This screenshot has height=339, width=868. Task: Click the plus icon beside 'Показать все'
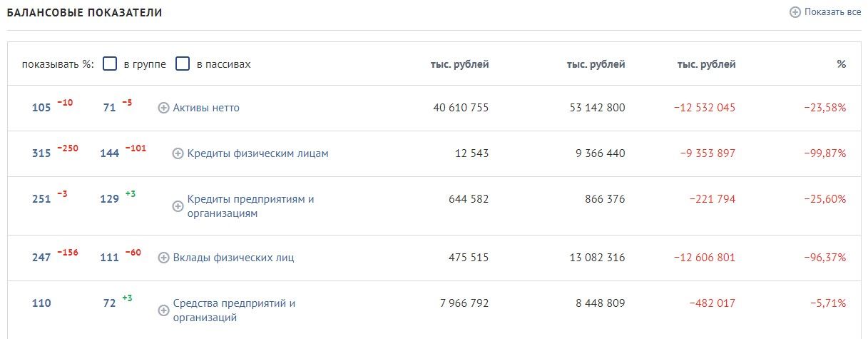795,12
